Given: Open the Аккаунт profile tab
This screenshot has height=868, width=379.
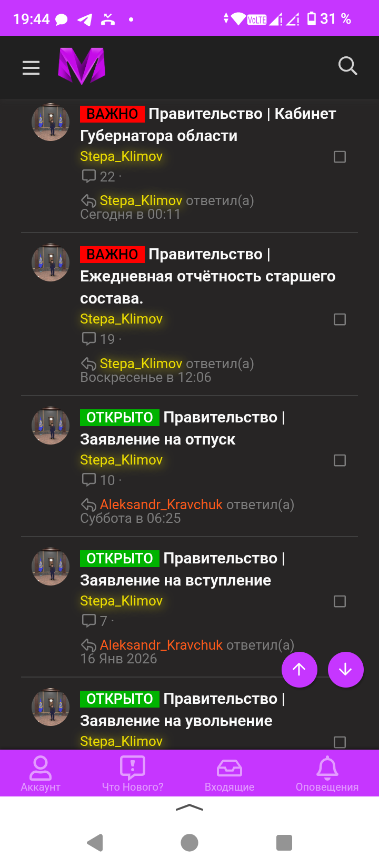Looking at the screenshot, I should tap(41, 773).
